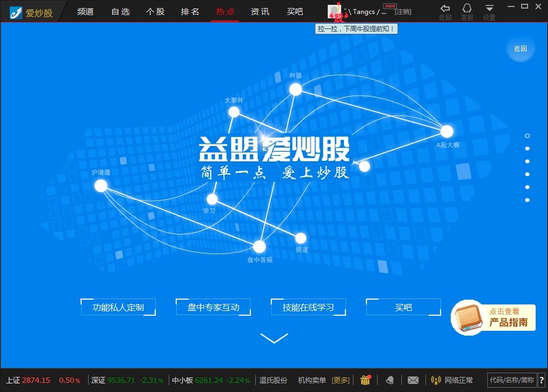The width and height of the screenshot is (548, 392).
Task: Click the ? help toggle beside search box
Action: pyautogui.click(x=540, y=380)
